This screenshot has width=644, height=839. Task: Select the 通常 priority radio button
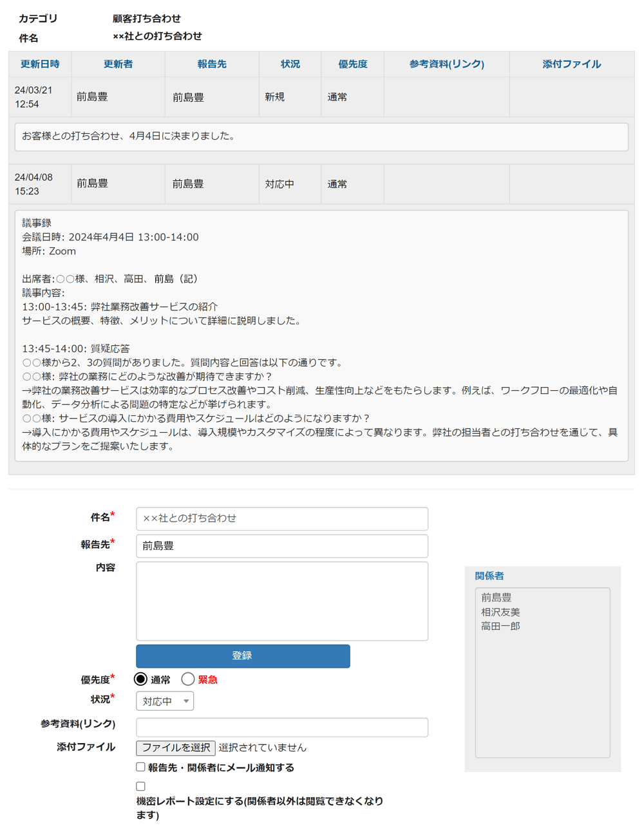click(140, 679)
